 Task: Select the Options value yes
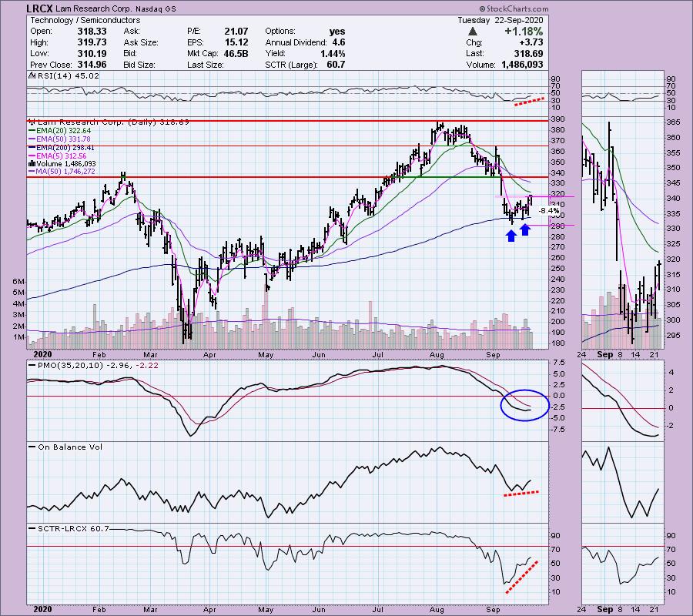coord(337,32)
